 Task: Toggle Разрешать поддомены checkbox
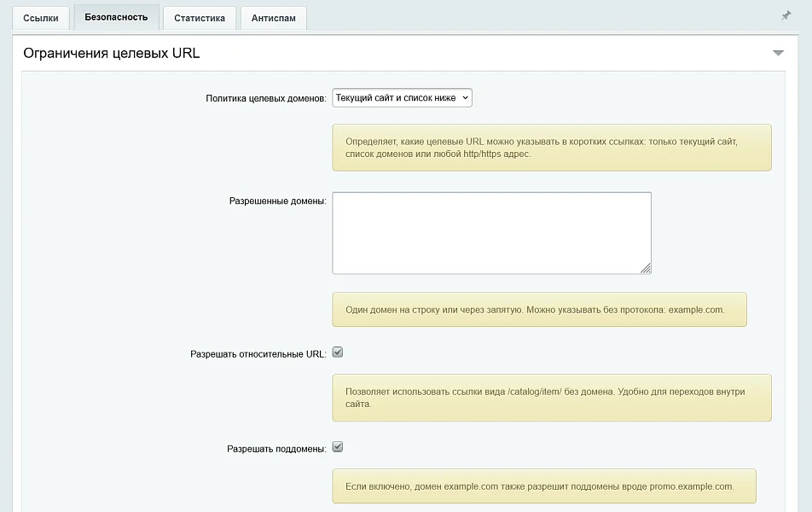[338, 447]
